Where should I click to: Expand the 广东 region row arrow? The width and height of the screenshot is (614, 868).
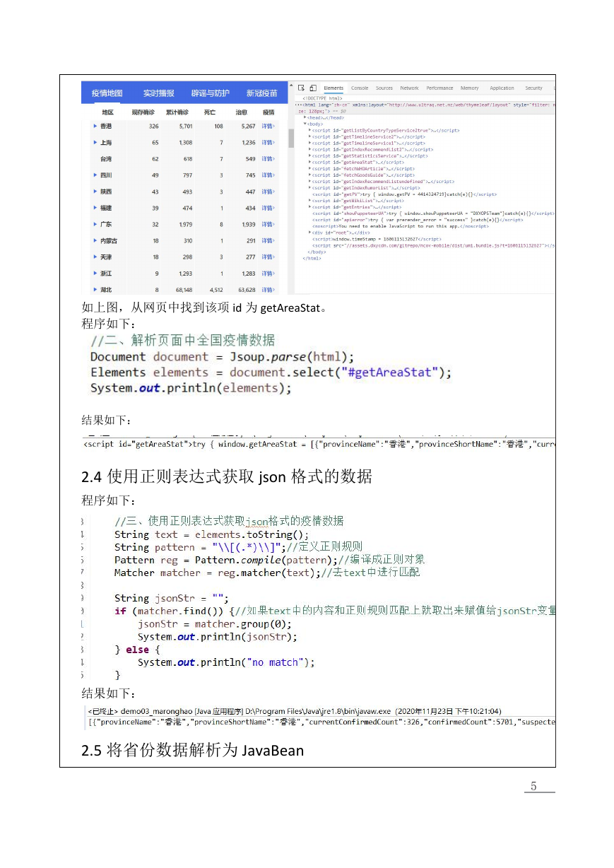point(95,224)
